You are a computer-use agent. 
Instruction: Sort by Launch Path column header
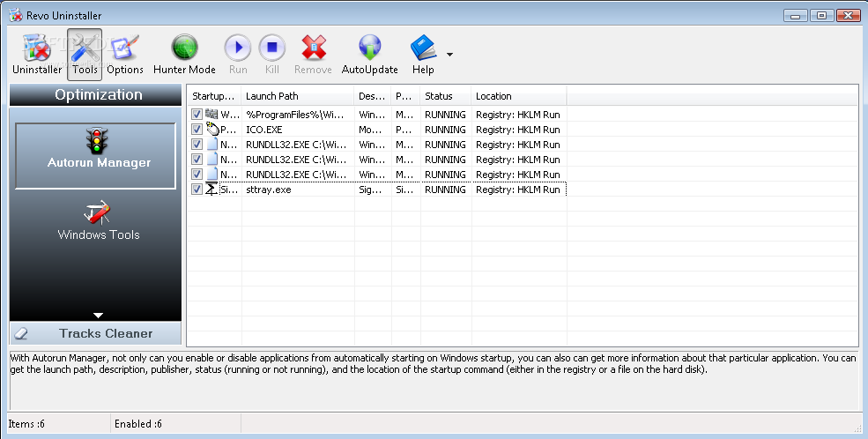[x=297, y=96]
